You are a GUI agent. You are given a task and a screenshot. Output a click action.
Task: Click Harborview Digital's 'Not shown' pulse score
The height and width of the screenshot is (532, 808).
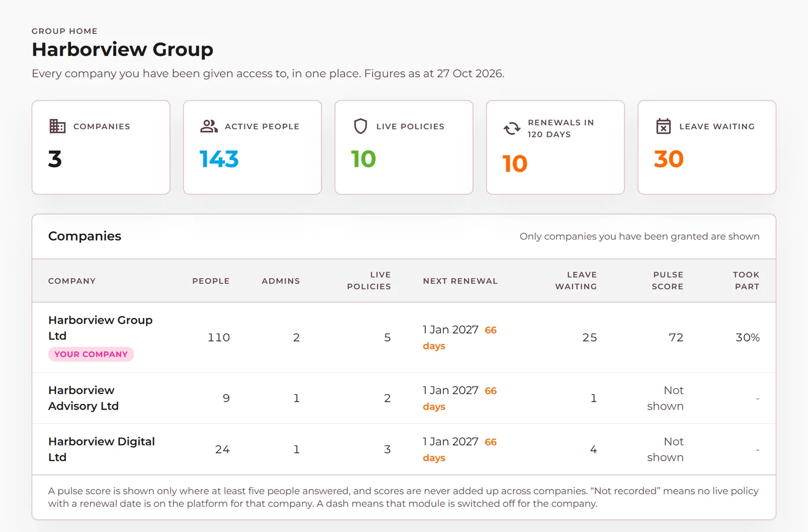click(665, 449)
